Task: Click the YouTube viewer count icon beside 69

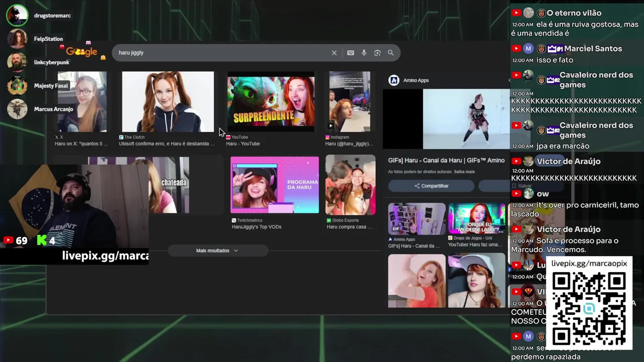Action: (x=8, y=240)
